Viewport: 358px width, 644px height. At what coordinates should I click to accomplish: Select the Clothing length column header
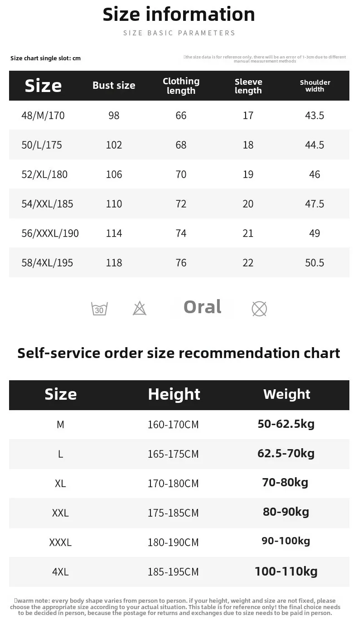(181, 86)
